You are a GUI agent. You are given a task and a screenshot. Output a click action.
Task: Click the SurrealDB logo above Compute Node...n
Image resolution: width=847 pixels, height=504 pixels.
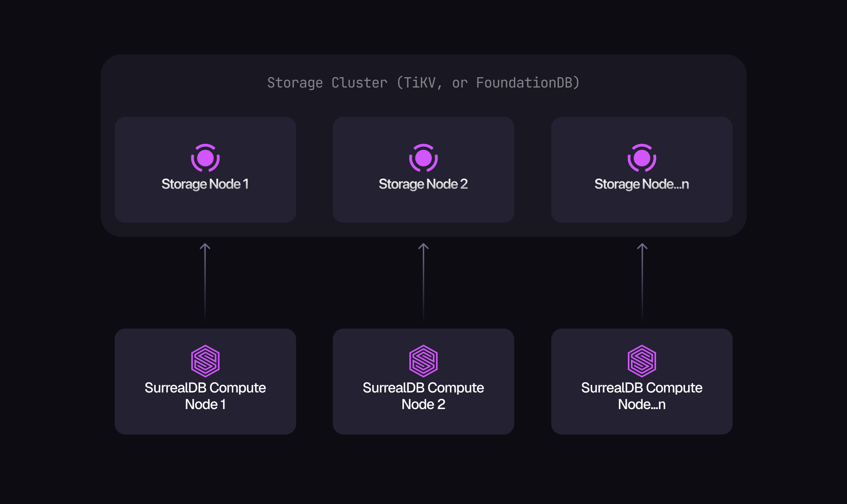pyautogui.click(x=642, y=361)
